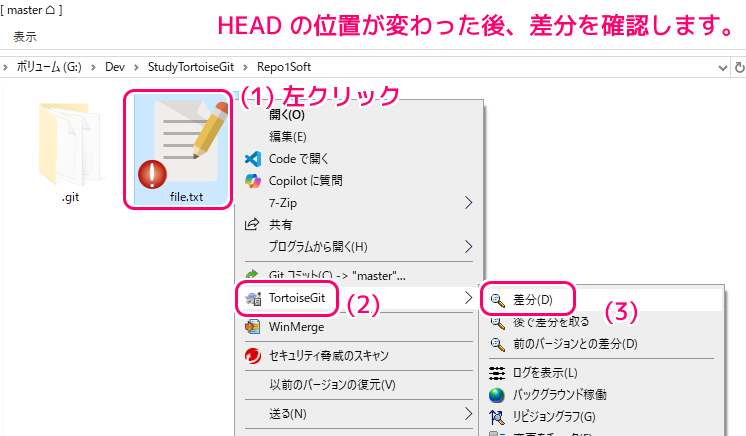Click the Copilot icon in context menu
The image size is (746, 436).
point(253,181)
